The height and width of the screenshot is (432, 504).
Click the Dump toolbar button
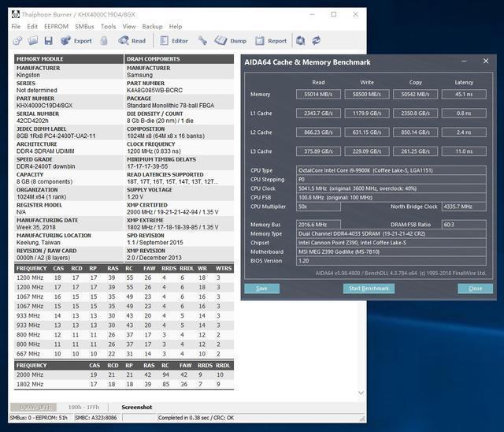click(230, 41)
